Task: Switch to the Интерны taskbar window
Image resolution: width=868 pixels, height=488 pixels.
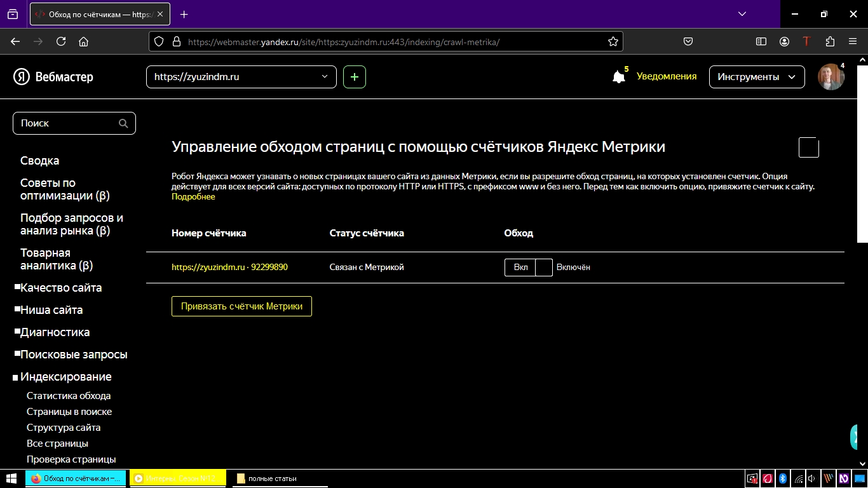Action: point(178,478)
